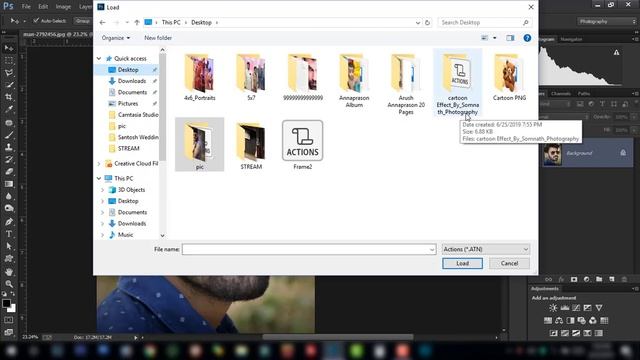This screenshot has height=360, width=640.
Task: Add a Vibrance adjustment
Action: coord(599,308)
